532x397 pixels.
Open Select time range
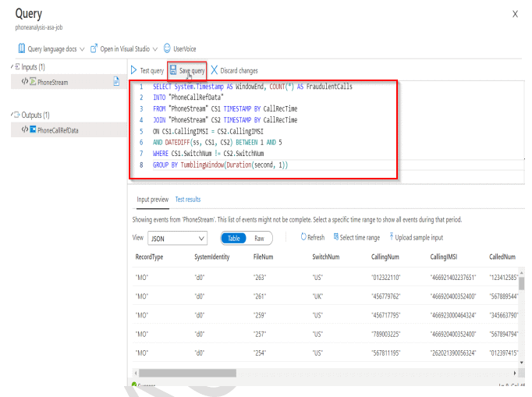360,238
